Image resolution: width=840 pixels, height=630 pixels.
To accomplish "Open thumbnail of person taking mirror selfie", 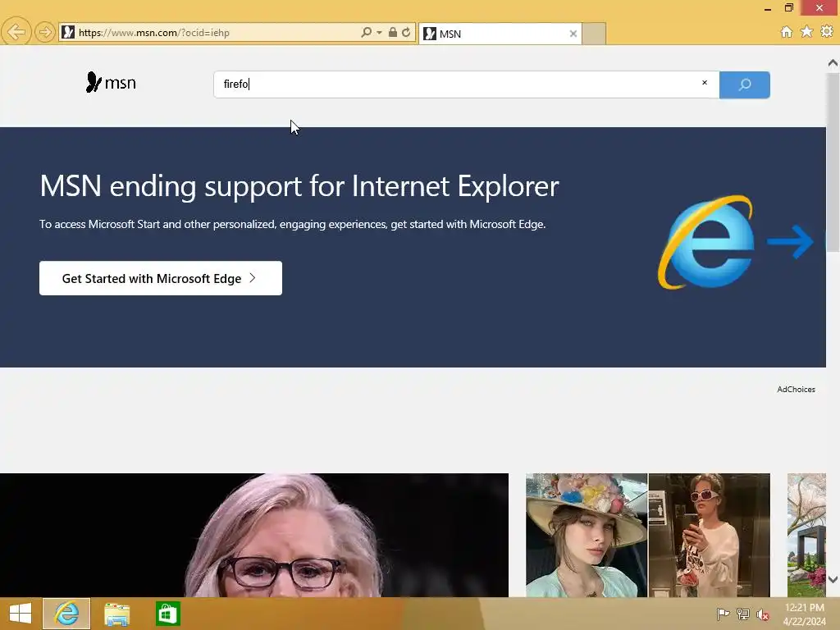I will (710, 535).
